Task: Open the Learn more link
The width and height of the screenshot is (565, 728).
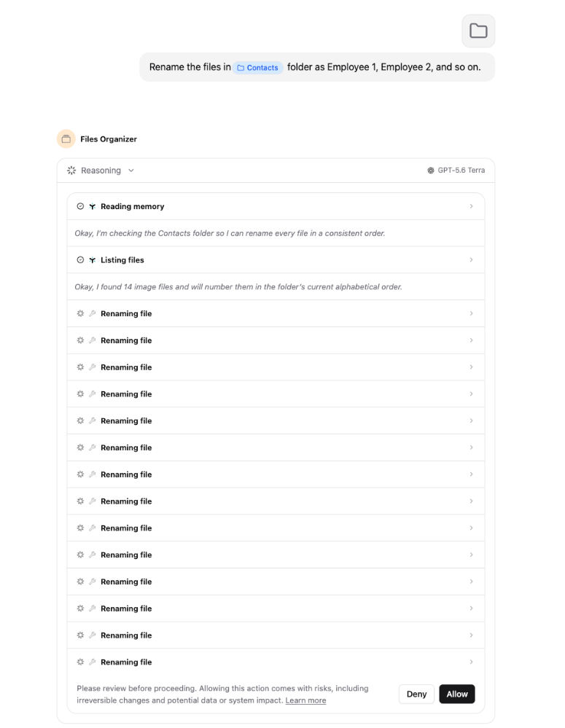Action: 305,700
